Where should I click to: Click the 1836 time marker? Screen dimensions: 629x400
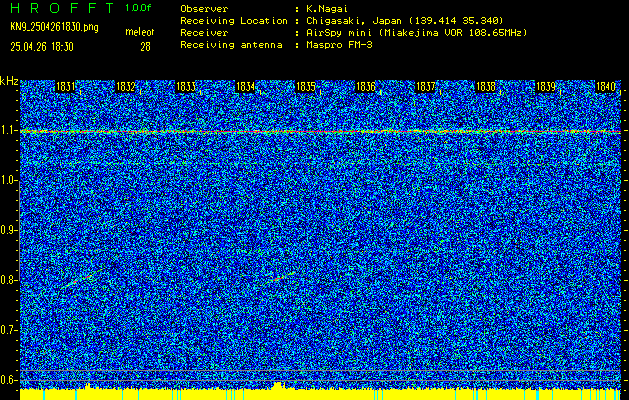click(365, 87)
